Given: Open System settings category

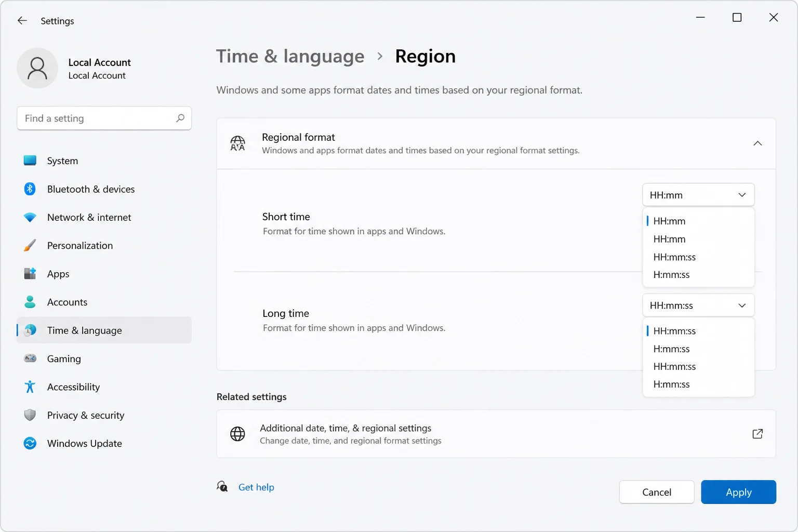Looking at the screenshot, I should [x=104, y=161].
